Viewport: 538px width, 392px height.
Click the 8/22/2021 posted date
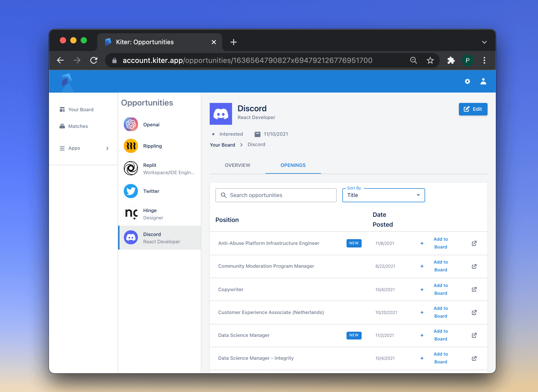(385, 266)
